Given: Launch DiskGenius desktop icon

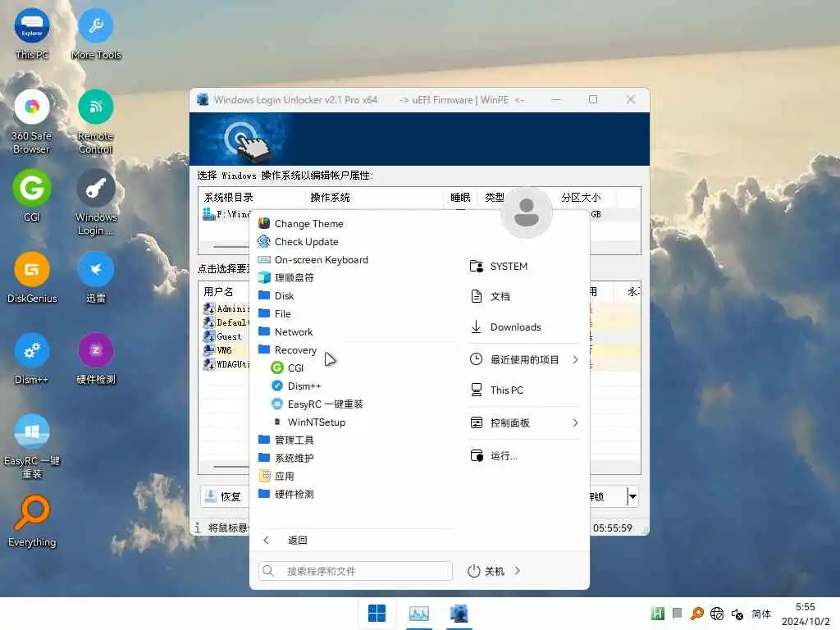Looking at the screenshot, I should click(x=32, y=277).
